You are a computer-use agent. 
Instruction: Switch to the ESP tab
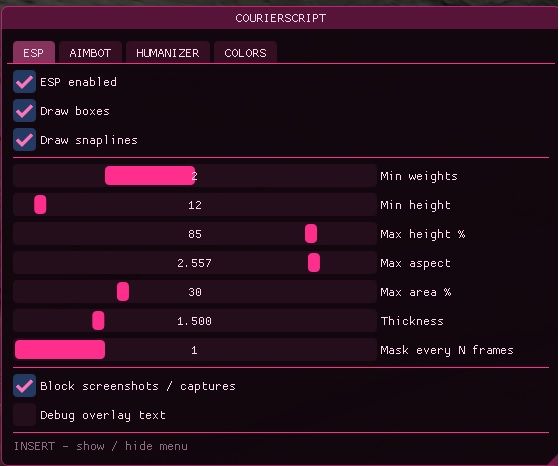click(34, 52)
